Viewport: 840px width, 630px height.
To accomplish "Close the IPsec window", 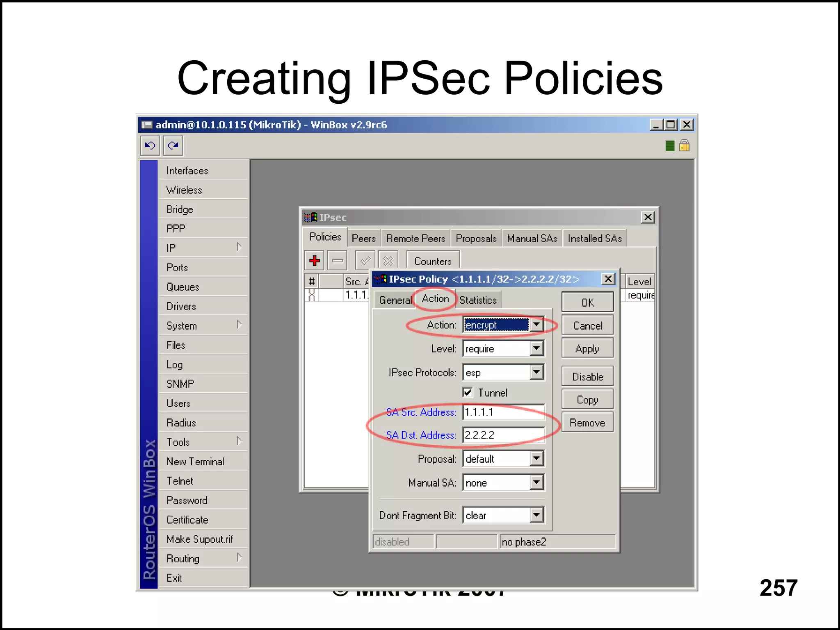I will tap(648, 217).
